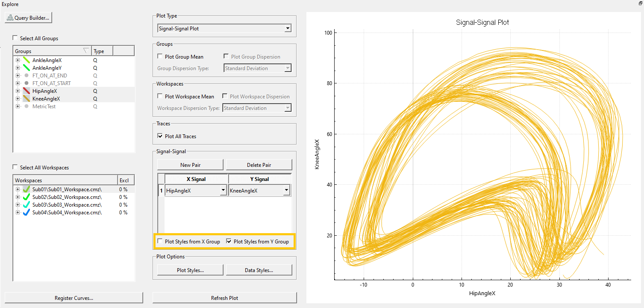Click the Refresh Plot button
The image size is (644, 308).
pyautogui.click(x=224, y=298)
